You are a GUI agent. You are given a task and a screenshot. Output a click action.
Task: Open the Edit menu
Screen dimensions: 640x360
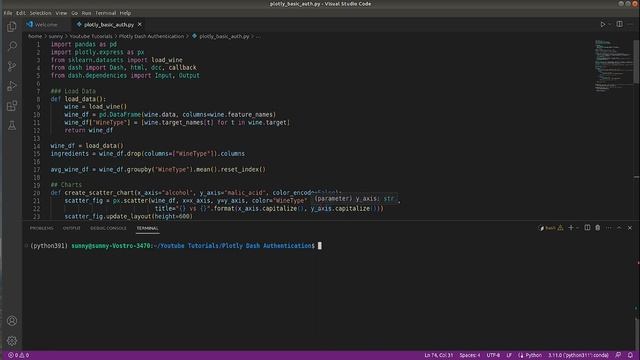pos(21,13)
